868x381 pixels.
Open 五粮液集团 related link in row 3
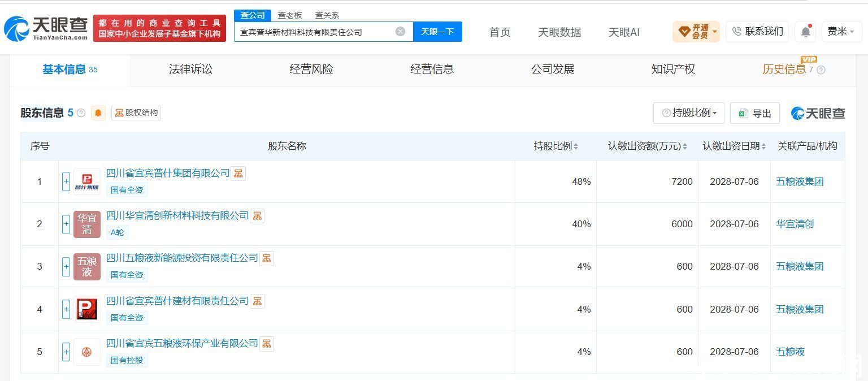coord(800,267)
